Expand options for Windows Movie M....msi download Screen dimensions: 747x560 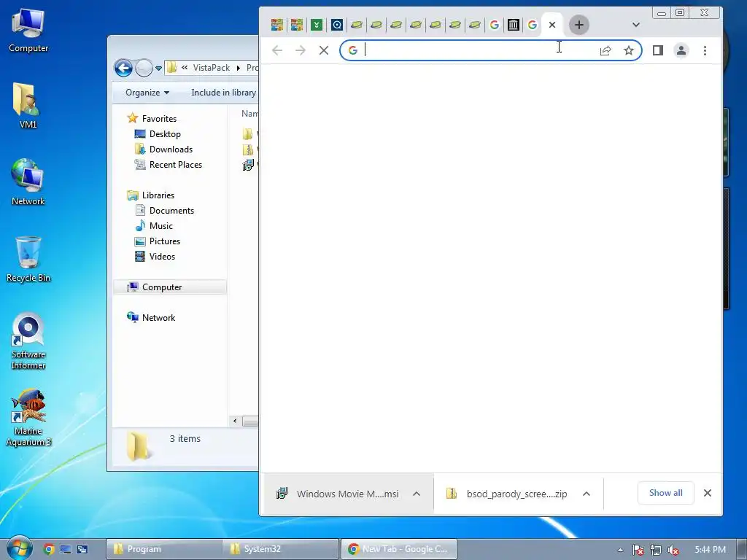(417, 494)
